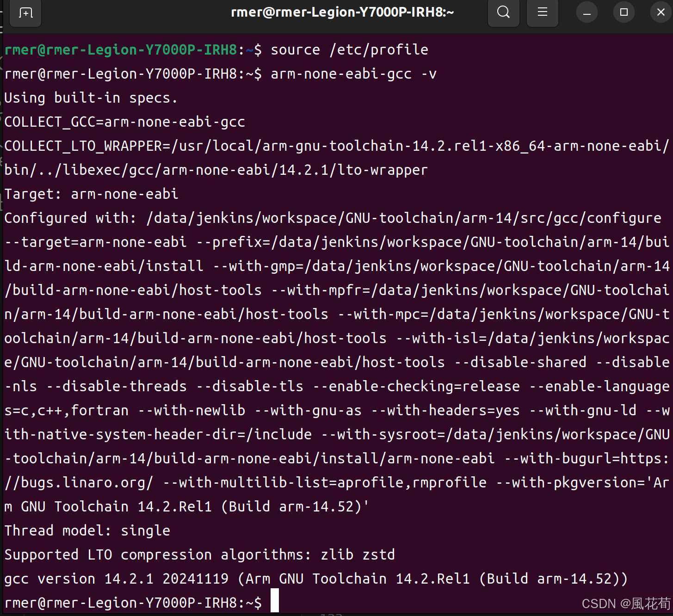Screen dimensions: 673x616
Task: Click the '--with-multilib-list=aprofile,rmprofile' text
Action: click(325, 482)
